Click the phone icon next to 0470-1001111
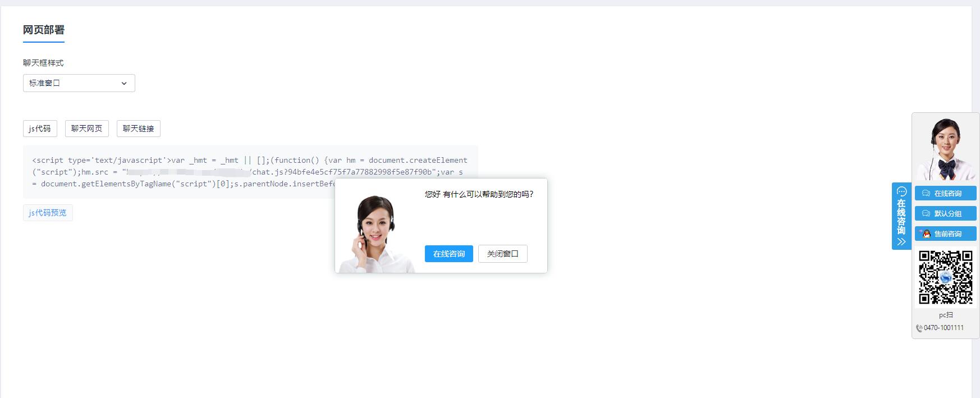The height and width of the screenshot is (398, 980). pyautogui.click(x=919, y=328)
